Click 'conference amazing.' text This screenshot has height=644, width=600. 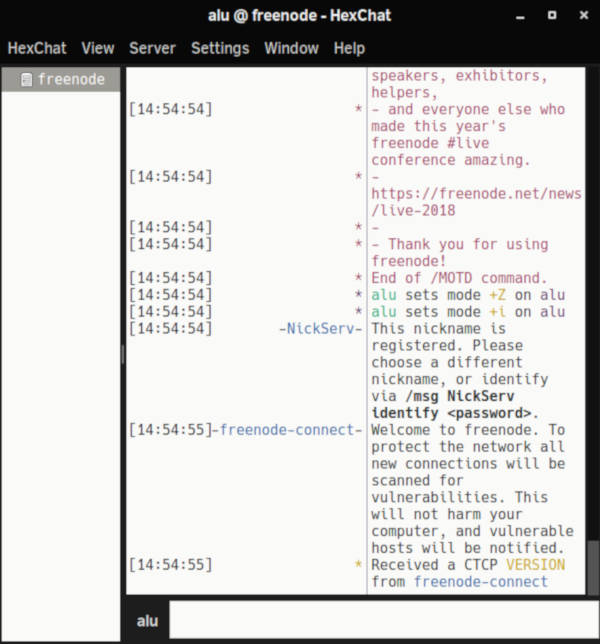451,160
